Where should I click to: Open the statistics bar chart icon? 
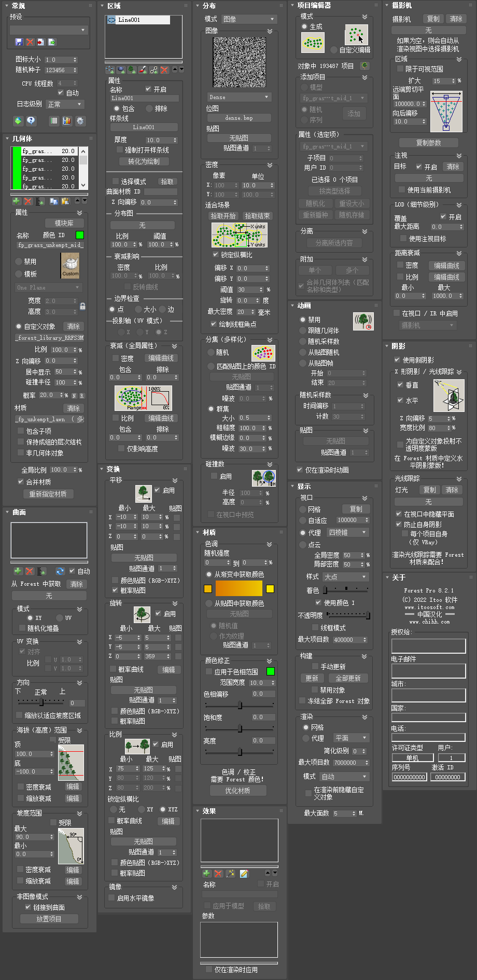67,120
